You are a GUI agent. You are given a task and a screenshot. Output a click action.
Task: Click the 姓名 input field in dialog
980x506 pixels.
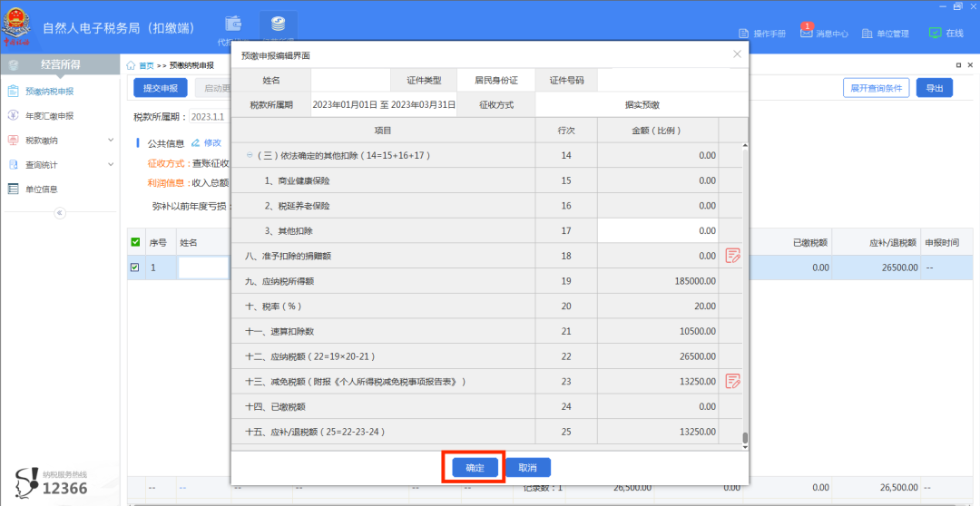(349, 80)
